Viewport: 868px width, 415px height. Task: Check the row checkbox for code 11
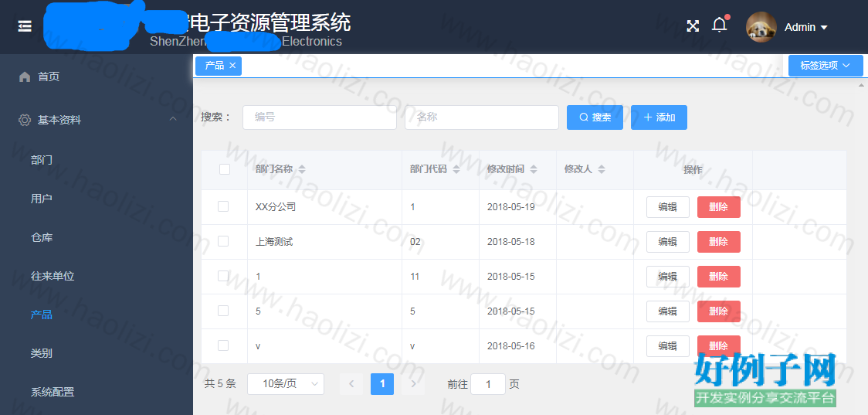pyautogui.click(x=223, y=276)
